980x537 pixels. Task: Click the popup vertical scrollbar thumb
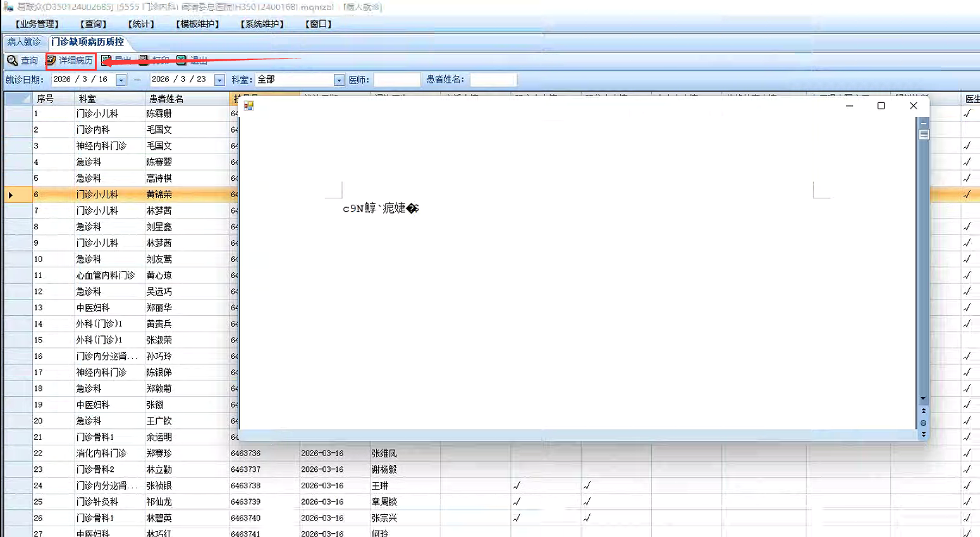click(924, 135)
